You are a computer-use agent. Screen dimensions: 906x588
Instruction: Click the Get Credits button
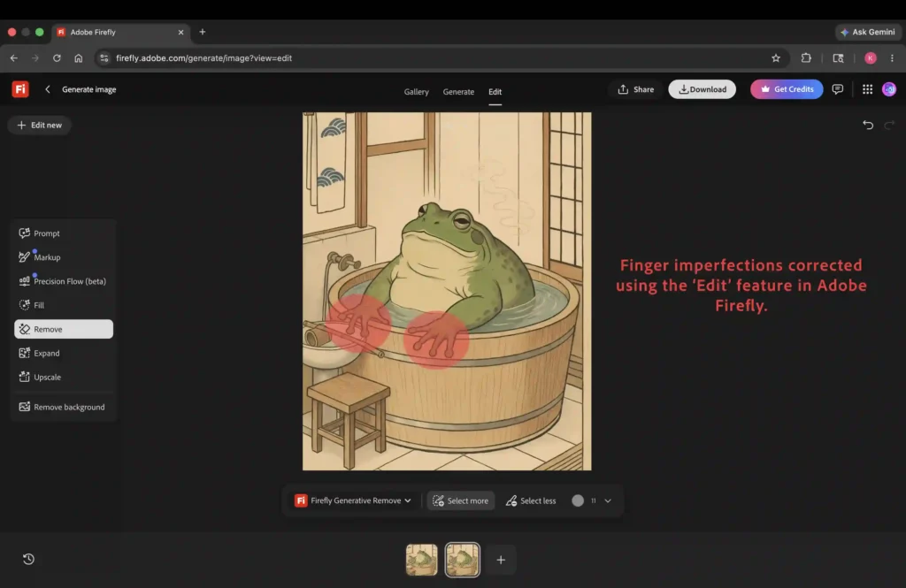(x=787, y=89)
